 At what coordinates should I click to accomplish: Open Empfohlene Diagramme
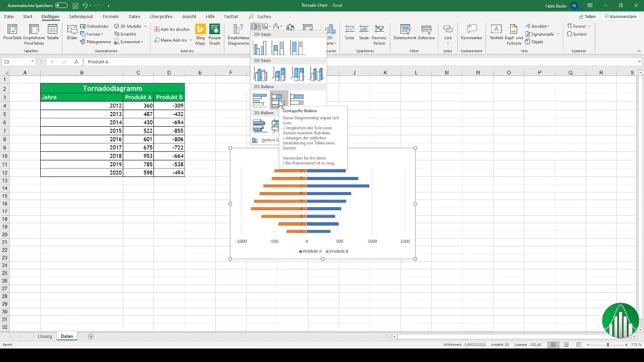click(x=238, y=34)
